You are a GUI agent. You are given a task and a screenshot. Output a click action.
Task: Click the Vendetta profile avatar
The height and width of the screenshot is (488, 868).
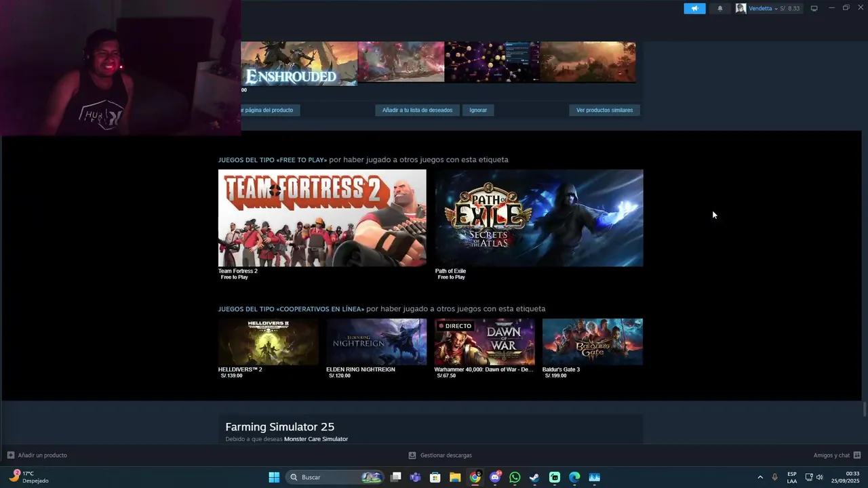(x=741, y=8)
